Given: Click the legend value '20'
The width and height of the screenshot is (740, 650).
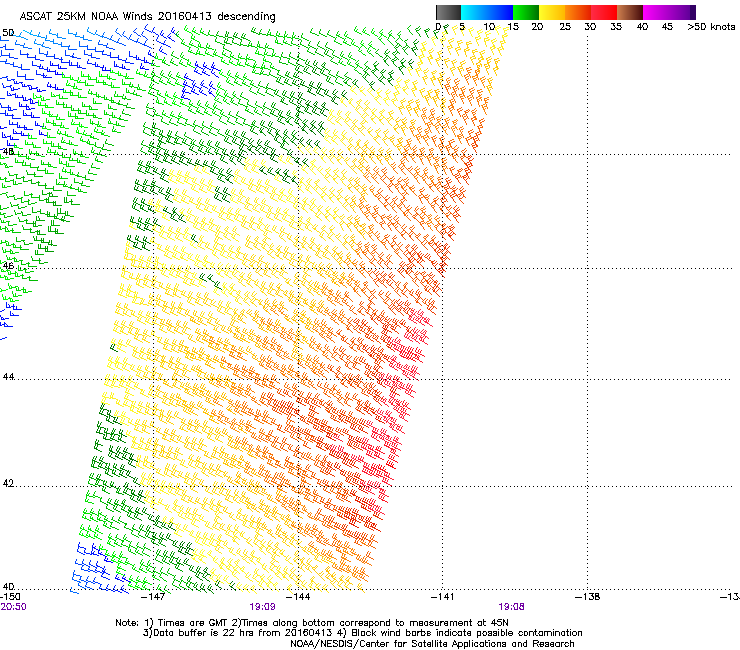Looking at the screenshot, I should (x=537, y=27).
